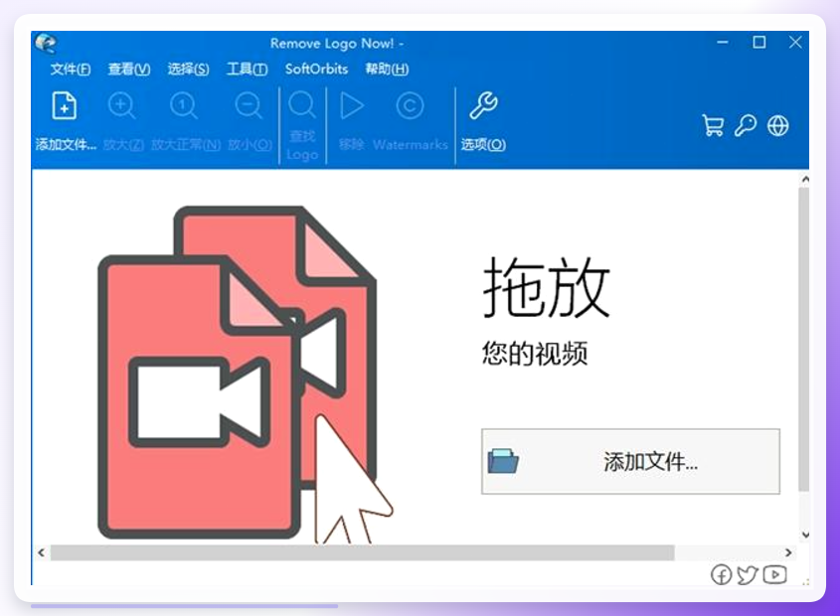
Task: Open the Facebook link icon
Action: point(721,574)
